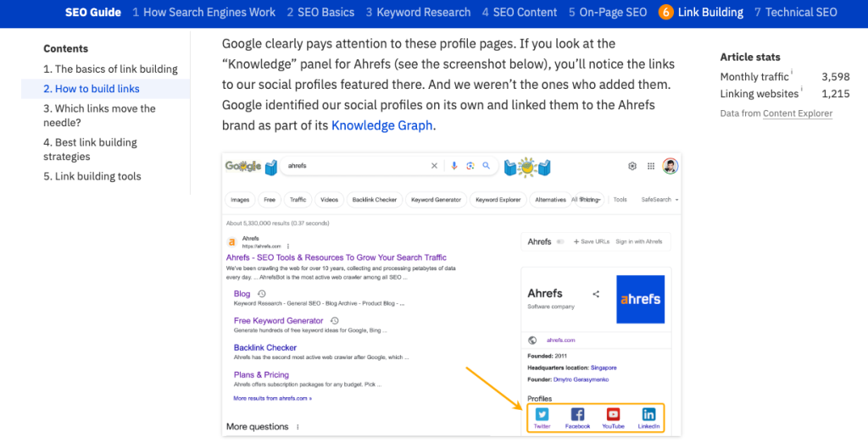Open the Blog sitelink

tap(242, 294)
